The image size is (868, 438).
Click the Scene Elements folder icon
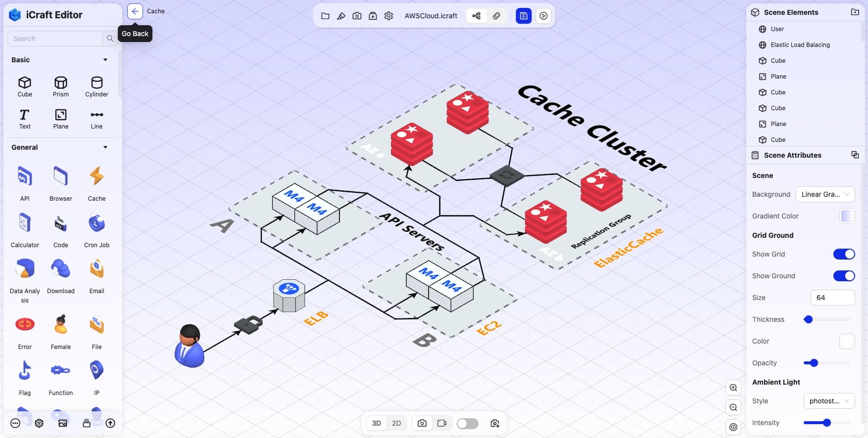(x=855, y=12)
